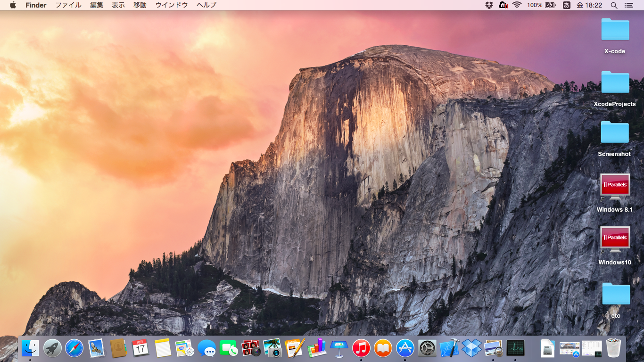Restore minimized Activity Monitor window thumbnail
Screen dimensions: 644x362
click(592, 349)
